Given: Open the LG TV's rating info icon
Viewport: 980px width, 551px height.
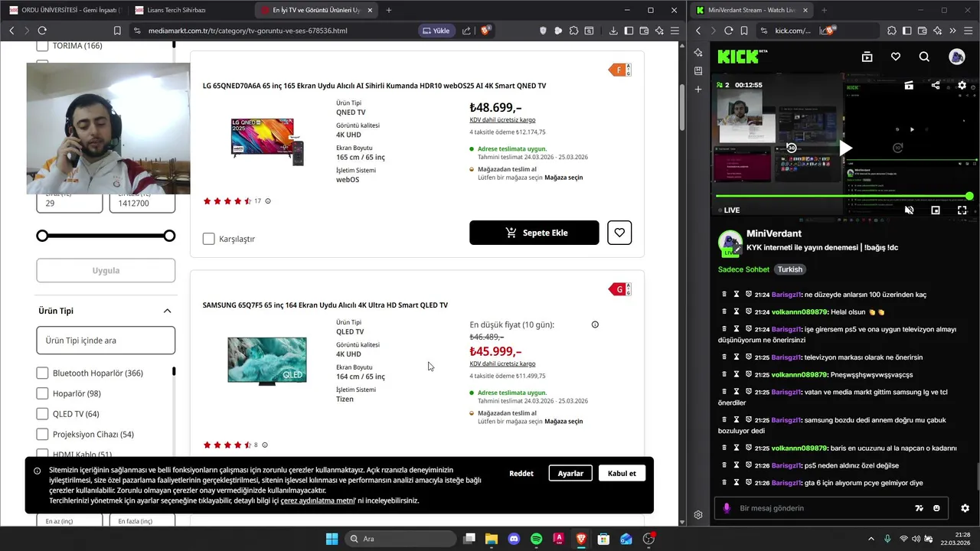Looking at the screenshot, I should click(267, 201).
